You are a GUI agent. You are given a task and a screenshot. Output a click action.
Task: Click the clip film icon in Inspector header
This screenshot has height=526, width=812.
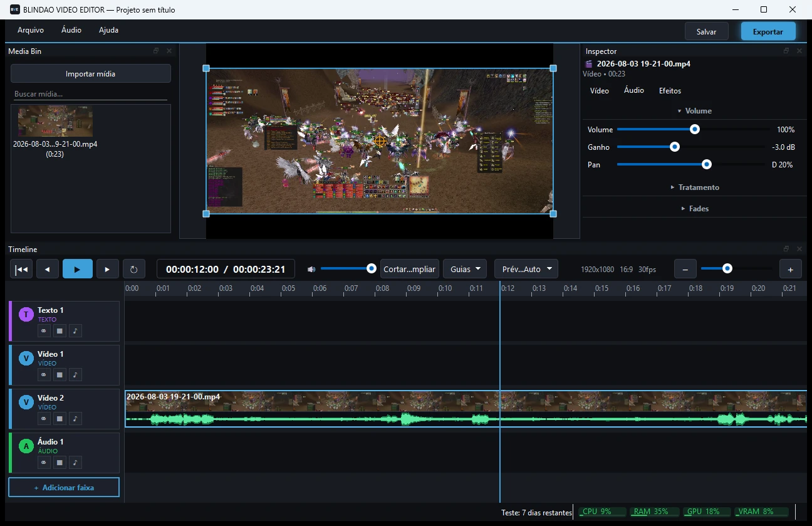pyautogui.click(x=589, y=64)
